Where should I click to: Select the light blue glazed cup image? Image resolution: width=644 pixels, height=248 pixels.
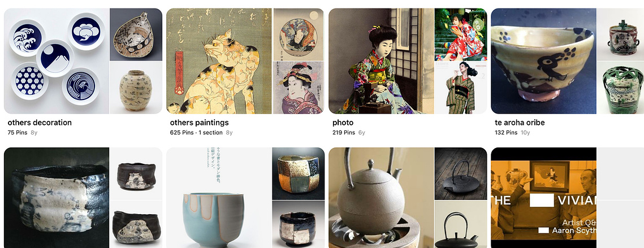click(x=219, y=198)
